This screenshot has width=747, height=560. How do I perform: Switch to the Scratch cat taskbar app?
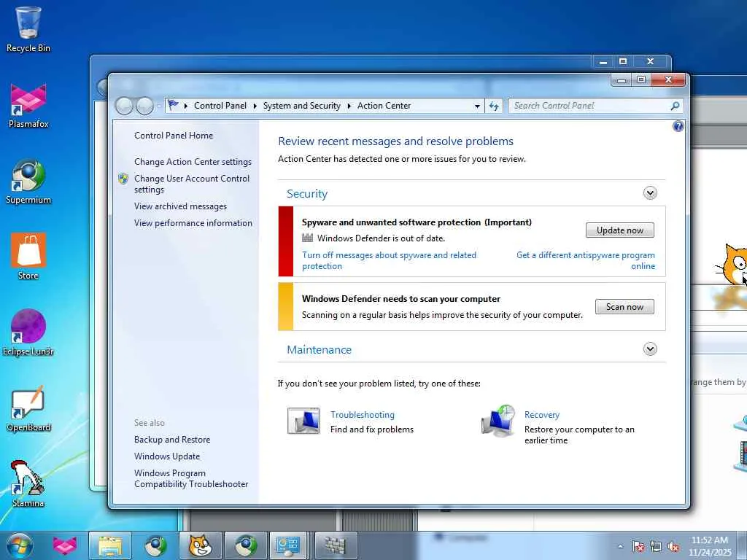tap(200, 545)
